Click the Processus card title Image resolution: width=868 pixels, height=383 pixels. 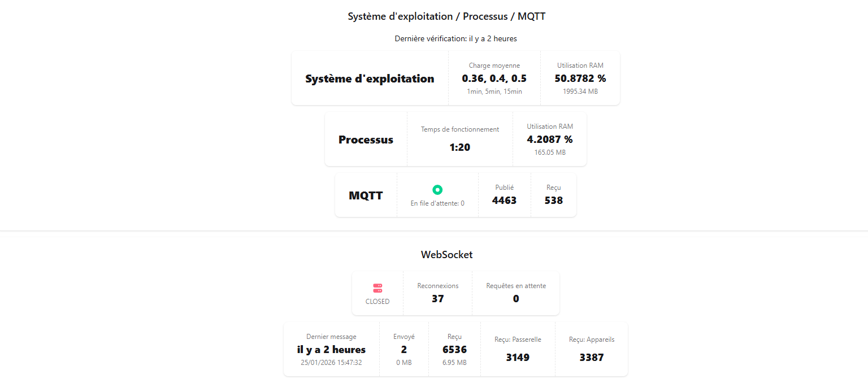366,140
